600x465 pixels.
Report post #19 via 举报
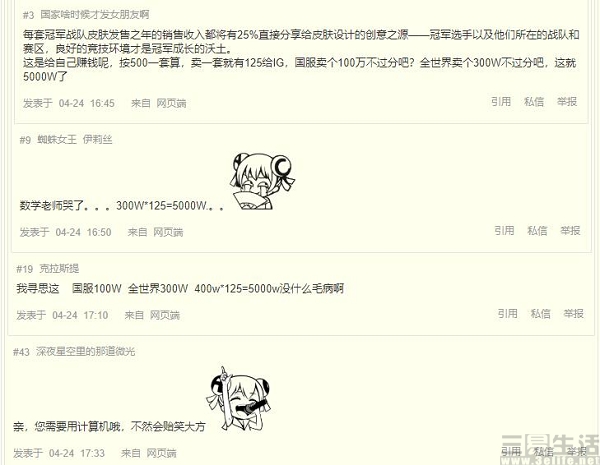point(574,314)
